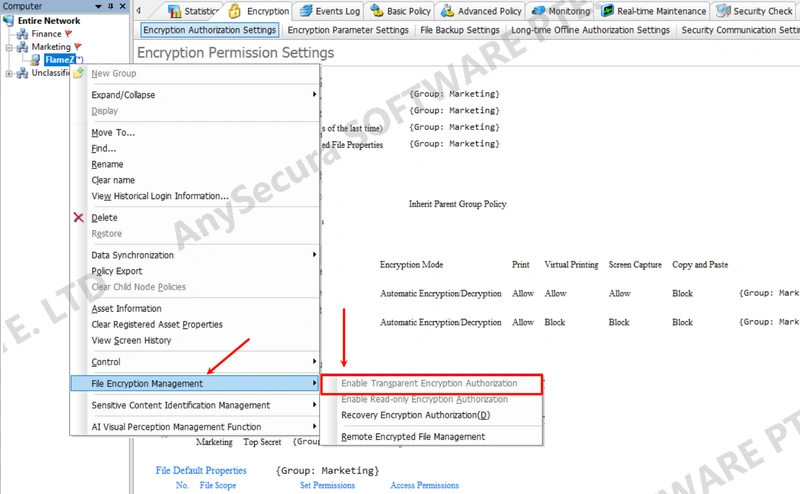Click the FlameZ computer icon
Screen dimensions: 800x494
[x=35, y=60]
